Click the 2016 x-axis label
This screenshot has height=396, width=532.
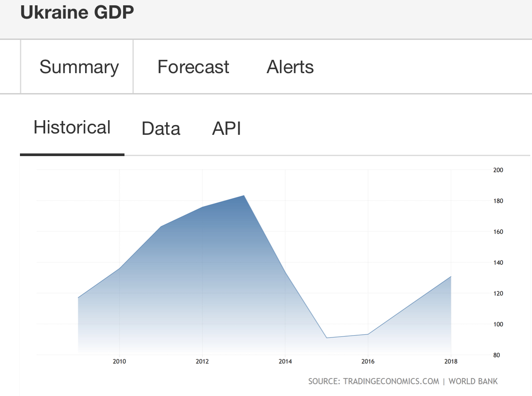(368, 361)
